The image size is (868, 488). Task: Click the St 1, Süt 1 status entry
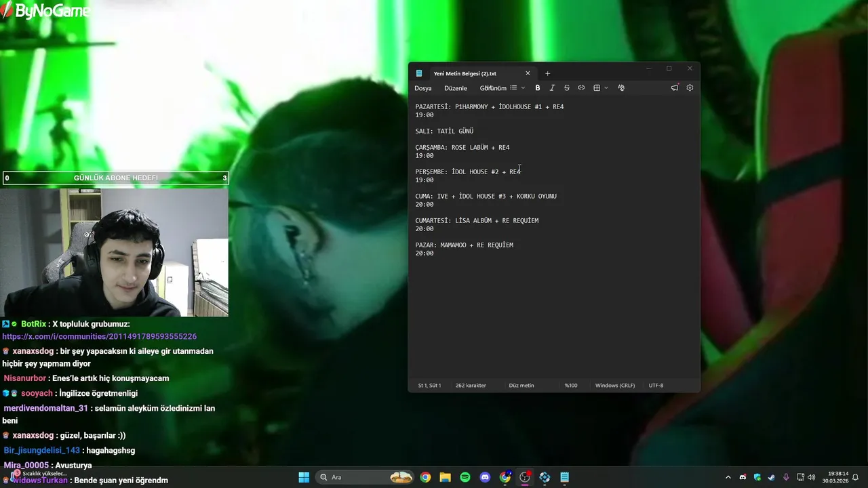[429, 386]
